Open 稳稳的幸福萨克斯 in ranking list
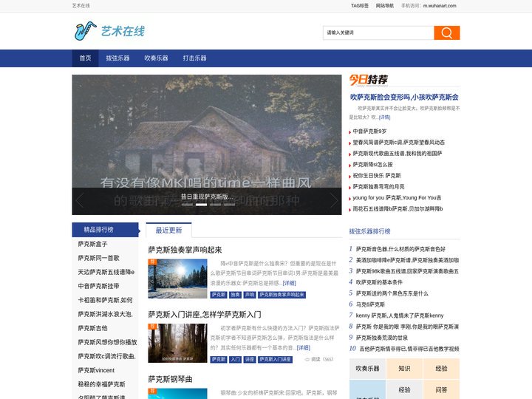This screenshot has height=399, width=532. coord(101,384)
